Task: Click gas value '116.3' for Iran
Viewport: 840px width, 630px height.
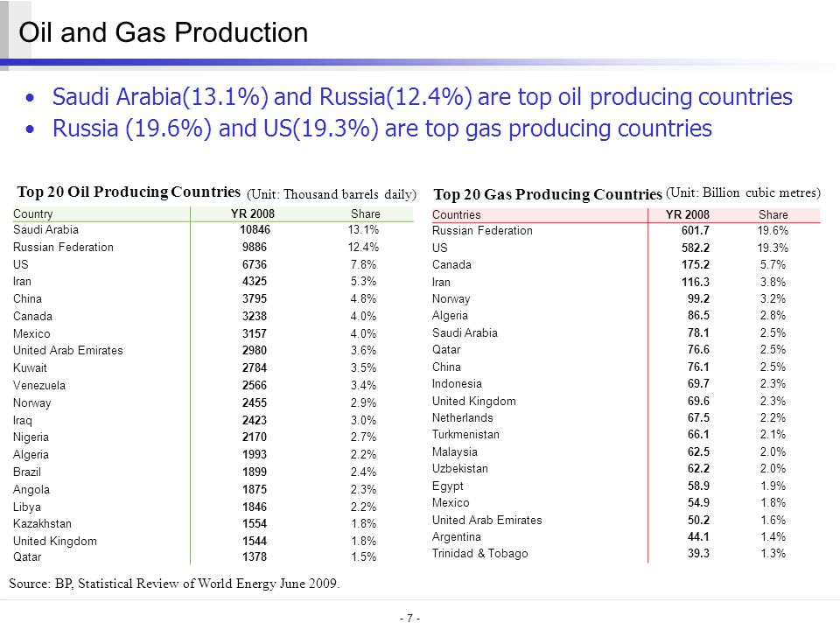Action: tap(696, 283)
